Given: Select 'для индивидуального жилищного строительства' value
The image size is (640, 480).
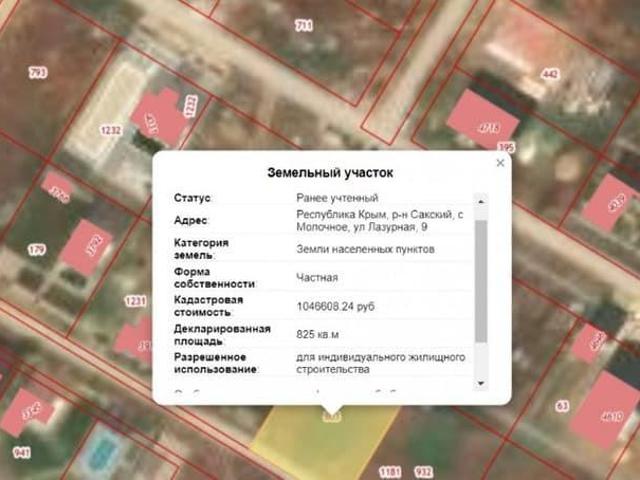Looking at the screenshot, I should pyautogui.click(x=380, y=363).
